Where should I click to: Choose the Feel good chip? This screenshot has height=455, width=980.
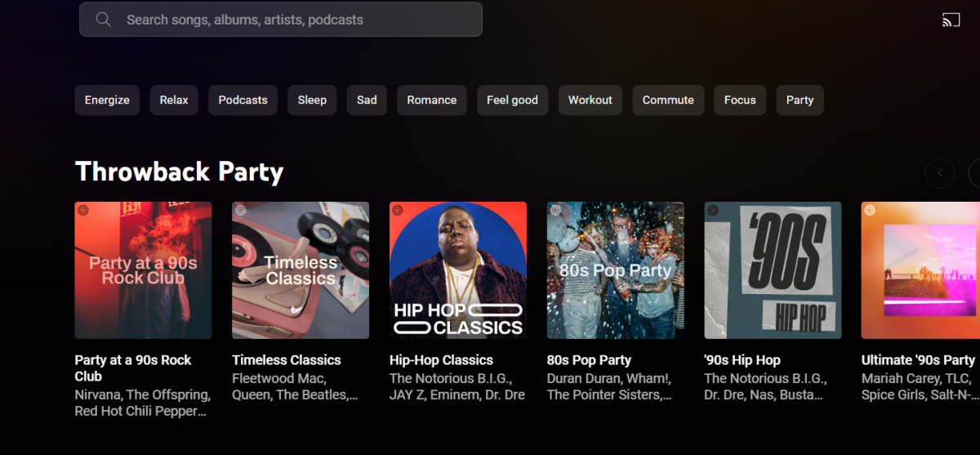(512, 100)
